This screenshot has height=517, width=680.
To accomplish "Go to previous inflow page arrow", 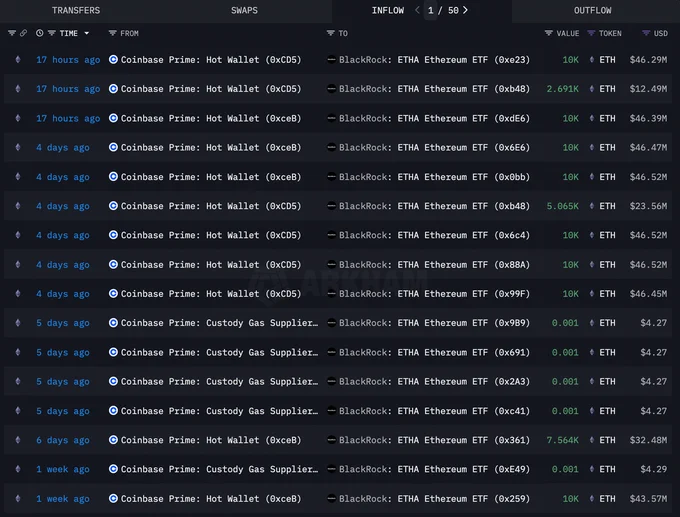I will click(x=417, y=10).
